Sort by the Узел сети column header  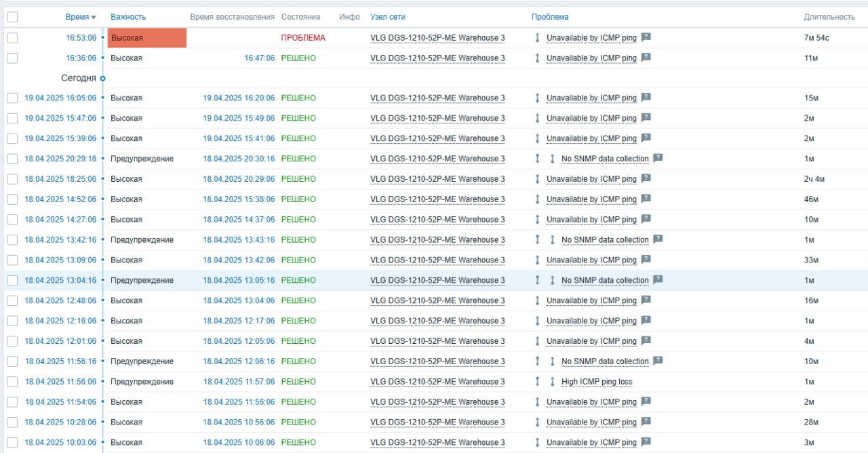pos(388,17)
